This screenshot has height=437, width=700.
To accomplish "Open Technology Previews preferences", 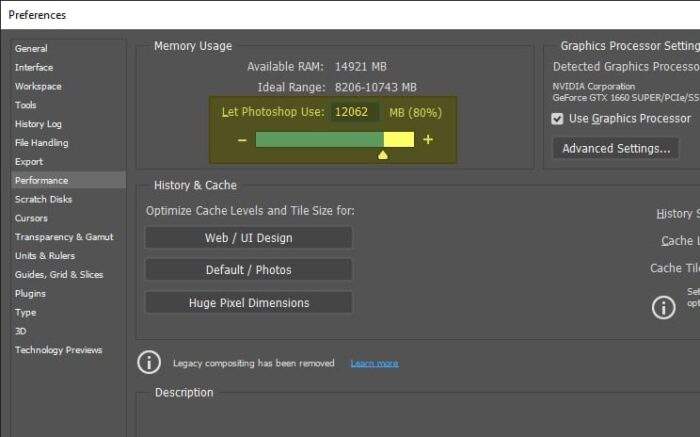I will click(58, 350).
